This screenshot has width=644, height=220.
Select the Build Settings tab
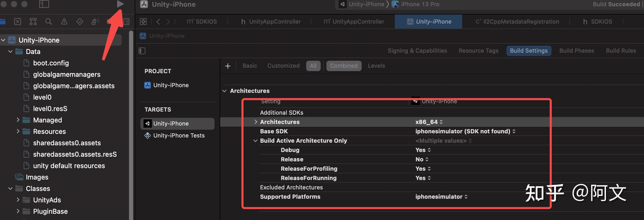click(x=529, y=51)
